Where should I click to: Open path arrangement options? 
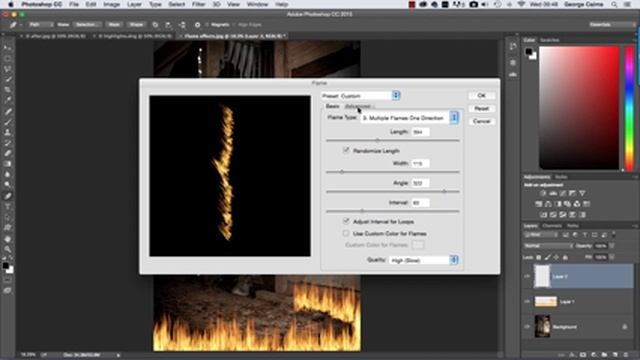pyautogui.click(x=182, y=25)
